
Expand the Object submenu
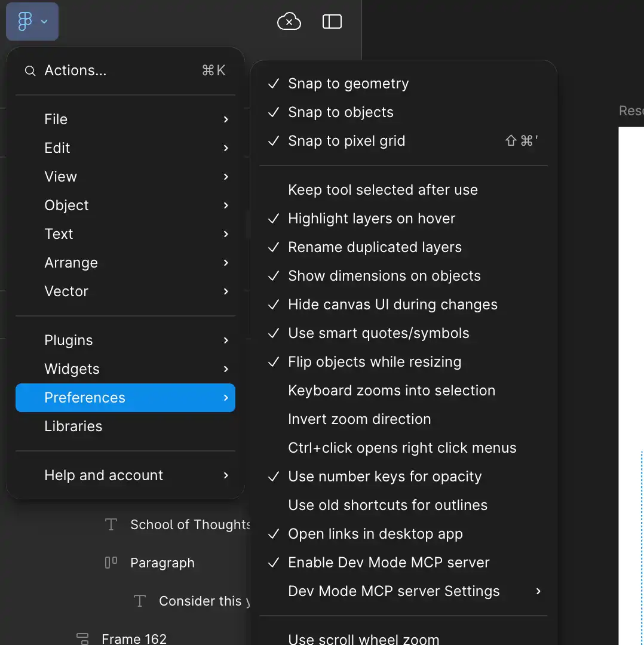tap(125, 205)
